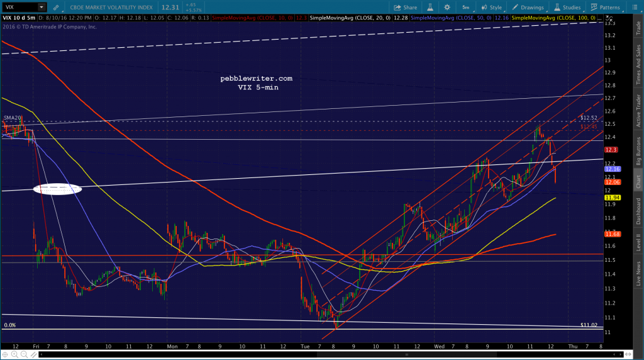The width and height of the screenshot is (644, 360).
Task: Click the blue 12.16 price axis tag
Action: click(x=613, y=169)
